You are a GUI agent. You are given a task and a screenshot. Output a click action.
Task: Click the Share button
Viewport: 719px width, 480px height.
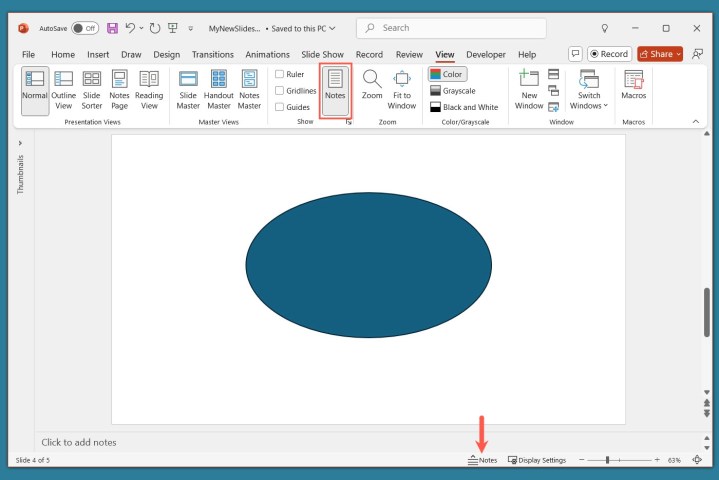click(x=659, y=54)
